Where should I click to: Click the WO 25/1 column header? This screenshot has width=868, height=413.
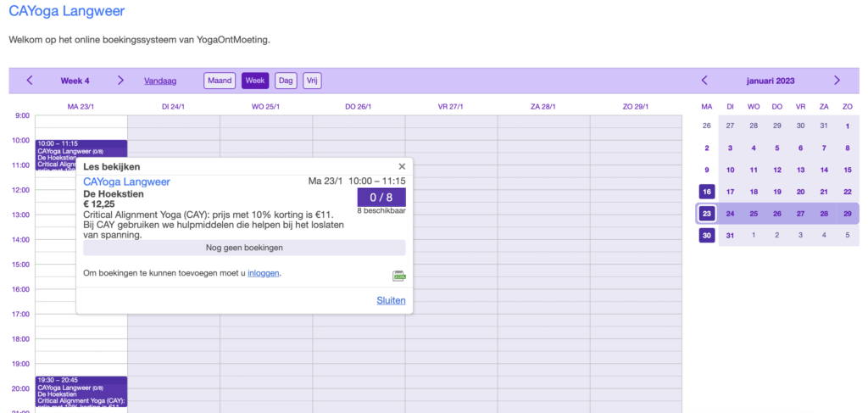265,107
